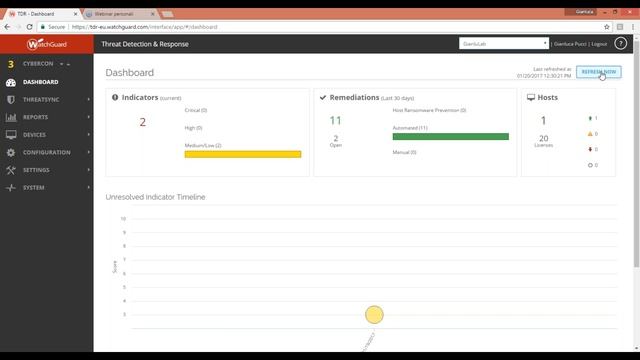This screenshot has height=360, width=640.
Task: Click the Remediations count 11
Action: [335, 120]
